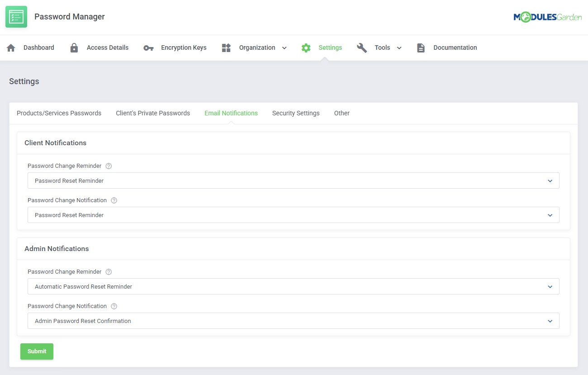588x375 pixels.
Task: Switch to the Other tab
Action: 342,113
